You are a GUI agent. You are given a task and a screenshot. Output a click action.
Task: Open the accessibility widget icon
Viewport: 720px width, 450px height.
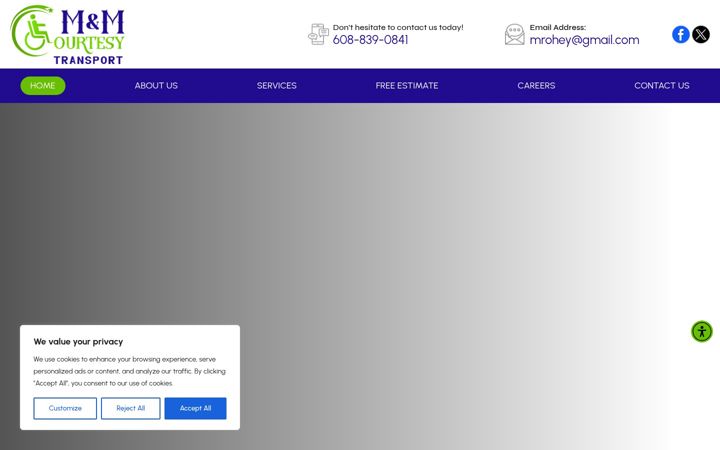[702, 332]
